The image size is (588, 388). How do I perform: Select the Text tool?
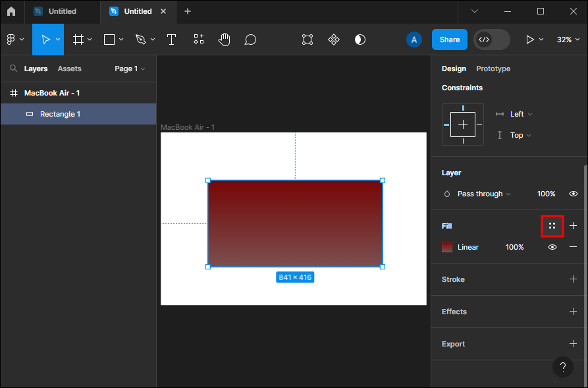click(171, 40)
